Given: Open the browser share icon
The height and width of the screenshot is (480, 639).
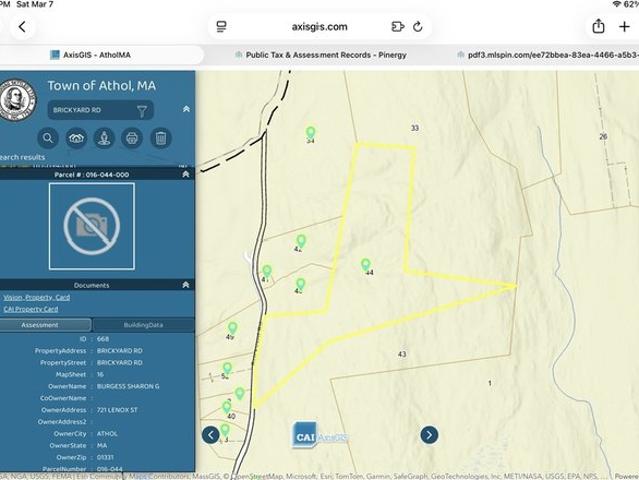Looking at the screenshot, I should point(598,27).
